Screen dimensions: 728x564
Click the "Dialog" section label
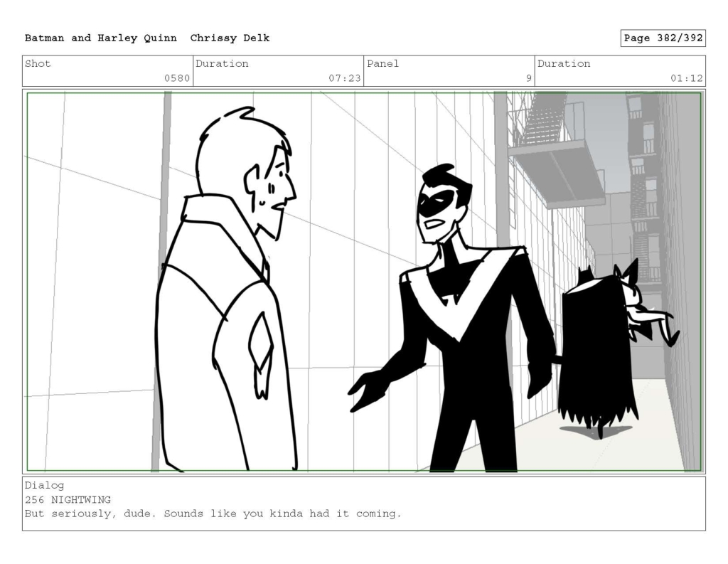coord(45,486)
